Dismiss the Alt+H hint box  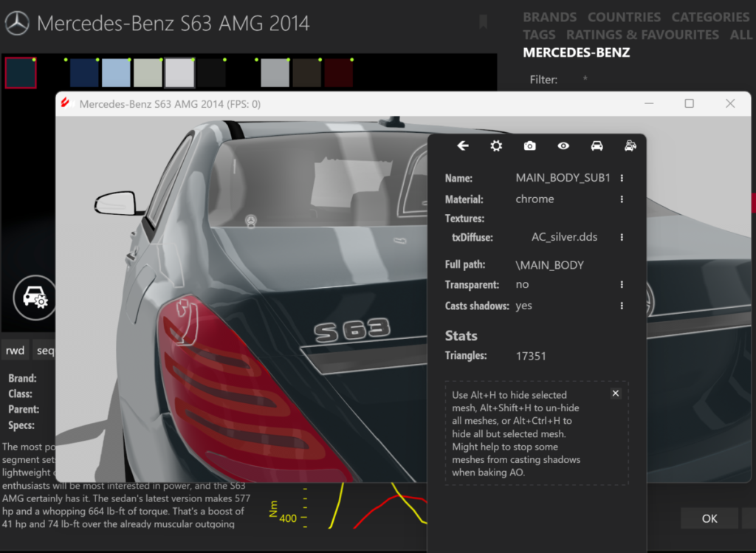pyautogui.click(x=616, y=394)
